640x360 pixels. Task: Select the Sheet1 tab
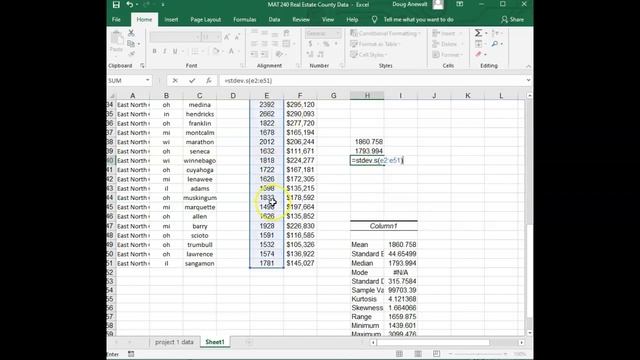point(215,342)
